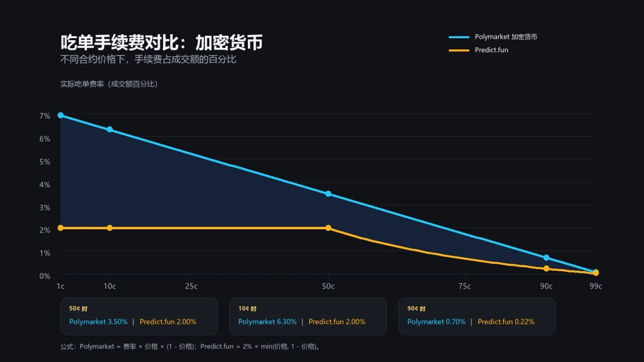Click the Polymarket 加密货币 legend label
644x362 pixels.
[x=506, y=37]
